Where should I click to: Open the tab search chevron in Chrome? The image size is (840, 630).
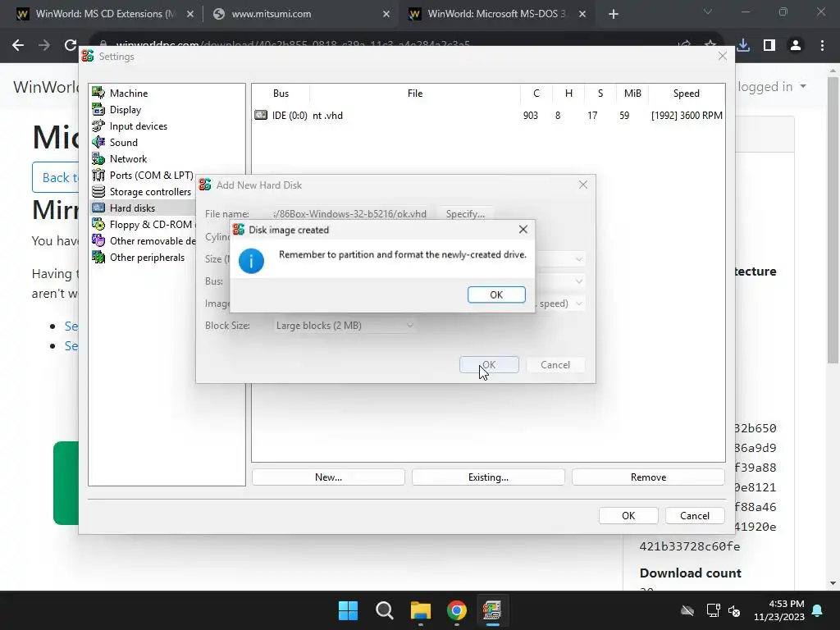[x=708, y=11]
